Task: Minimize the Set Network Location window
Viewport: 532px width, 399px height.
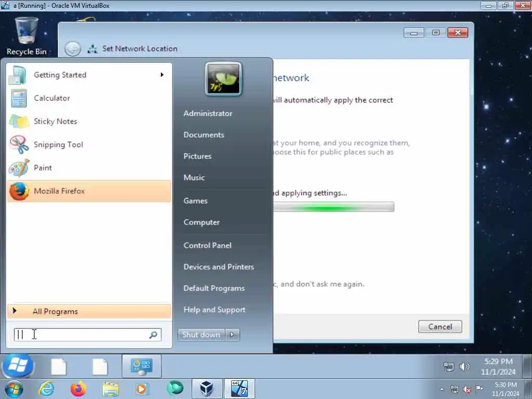Action: [414, 33]
